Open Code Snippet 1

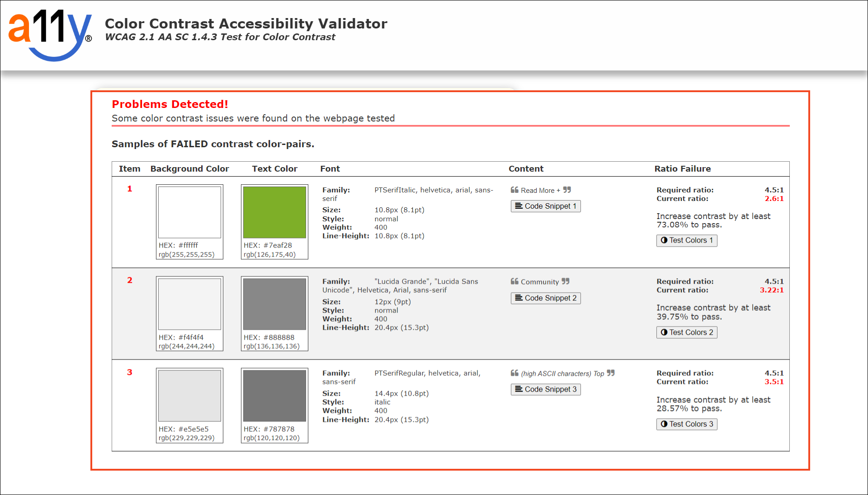(x=545, y=206)
